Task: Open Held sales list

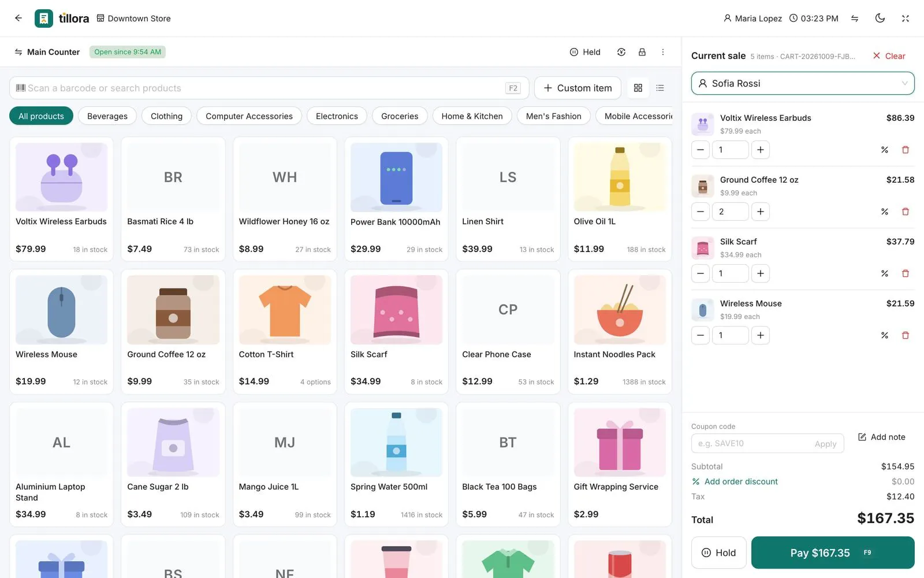Action: [x=585, y=52]
